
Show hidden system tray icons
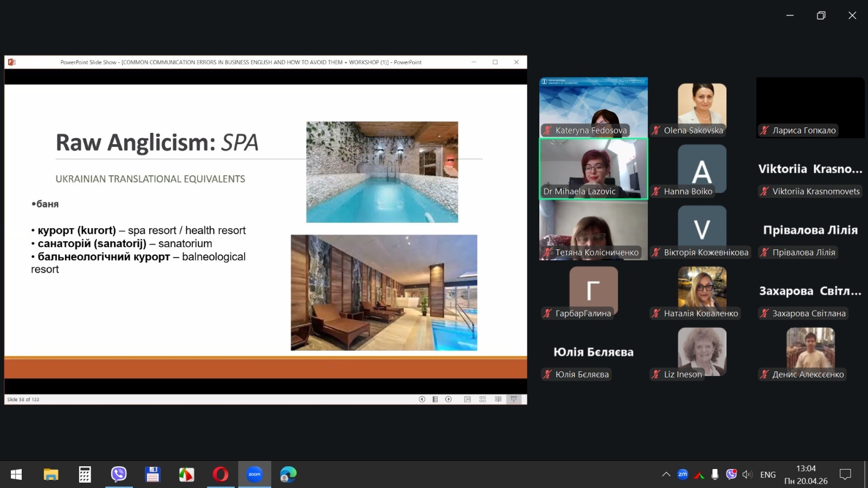coord(666,474)
